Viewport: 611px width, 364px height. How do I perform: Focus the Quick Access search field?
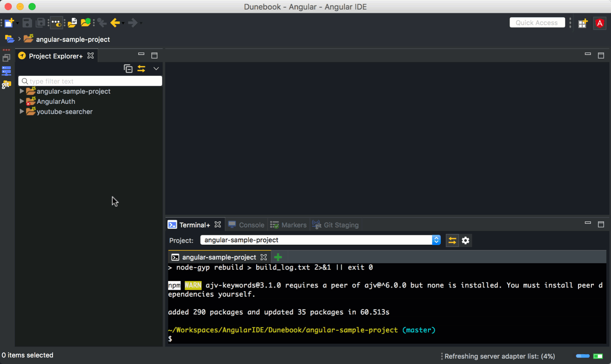click(537, 23)
